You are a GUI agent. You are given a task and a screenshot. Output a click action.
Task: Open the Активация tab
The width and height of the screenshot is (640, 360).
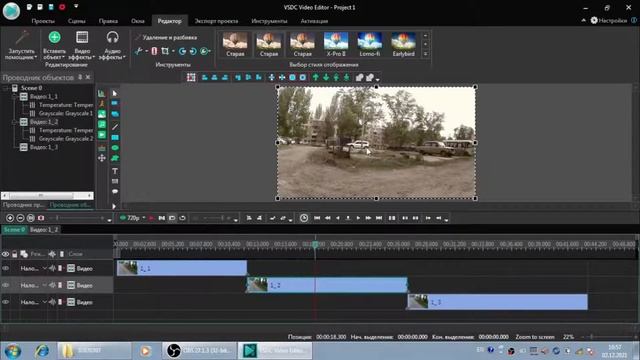pyautogui.click(x=314, y=21)
